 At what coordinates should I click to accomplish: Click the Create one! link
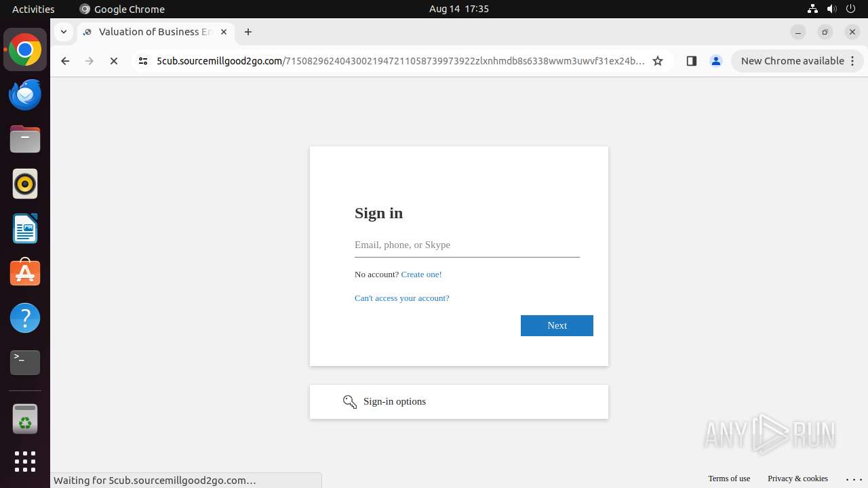[421, 274]
